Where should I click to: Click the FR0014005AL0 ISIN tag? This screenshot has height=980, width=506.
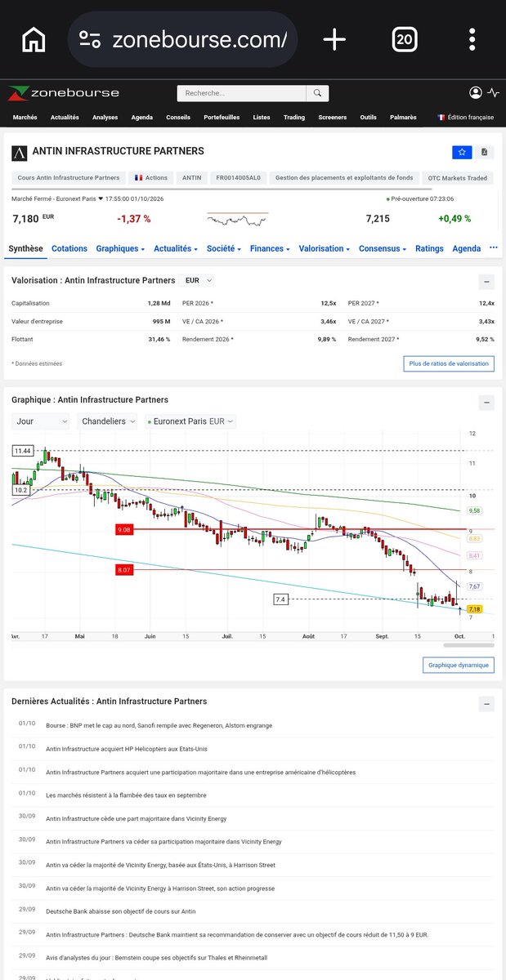click(238, 177)
